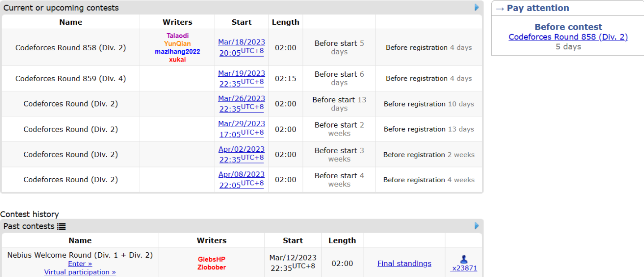Open writer xukai's profile
The height and width of the screenshot is (277, 644).
(177, 60)
